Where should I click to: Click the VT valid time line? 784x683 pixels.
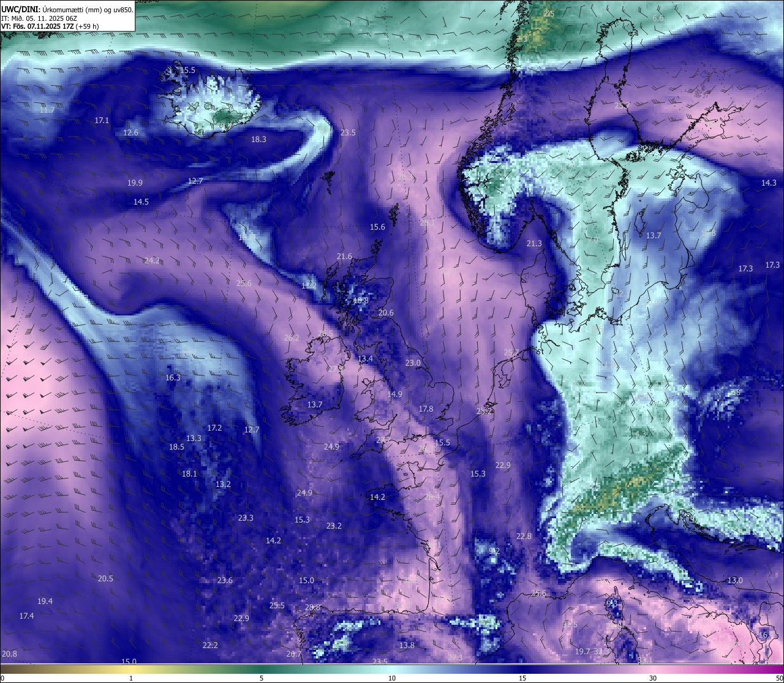(50, 26)
